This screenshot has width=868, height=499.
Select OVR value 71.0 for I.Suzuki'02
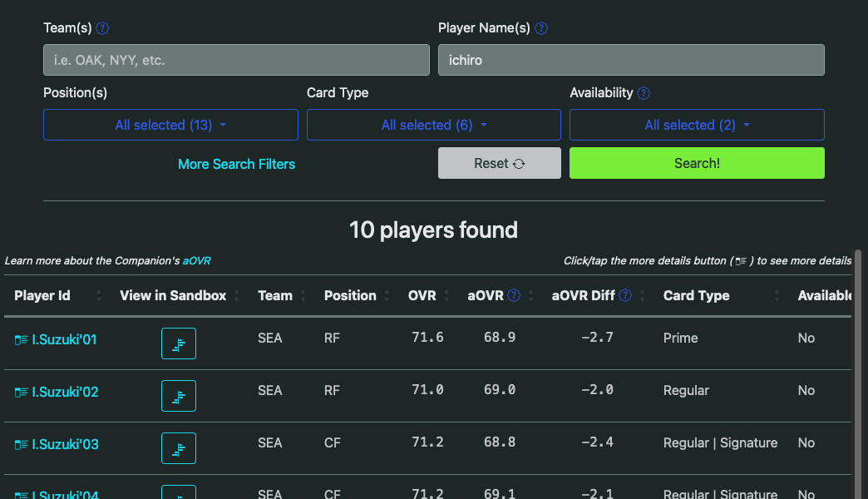click(427, 390)
